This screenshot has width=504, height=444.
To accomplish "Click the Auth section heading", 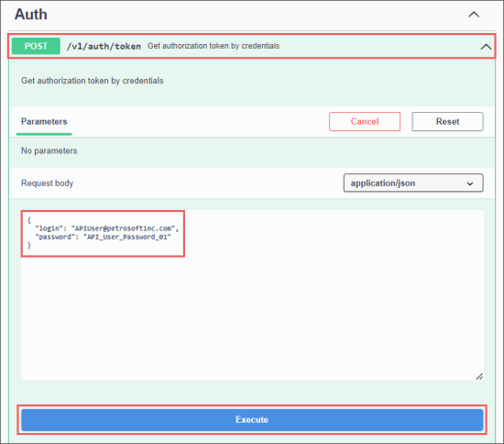I will coord(31,15).
